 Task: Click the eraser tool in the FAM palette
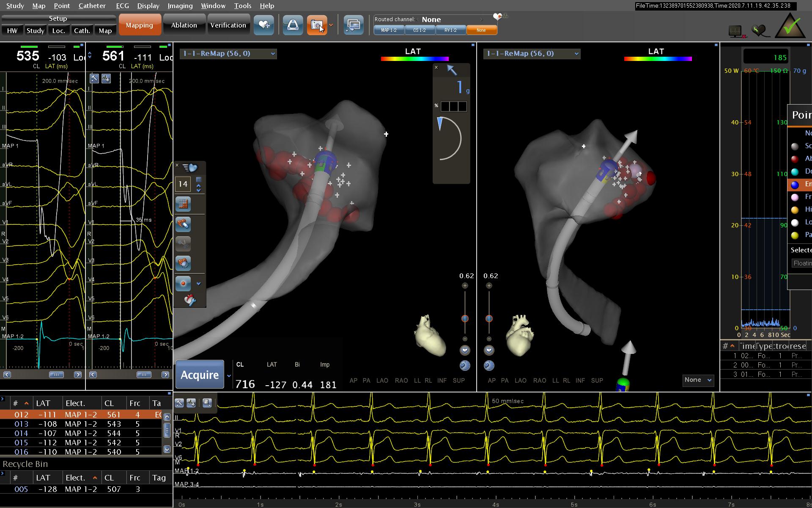click(183, 224)
